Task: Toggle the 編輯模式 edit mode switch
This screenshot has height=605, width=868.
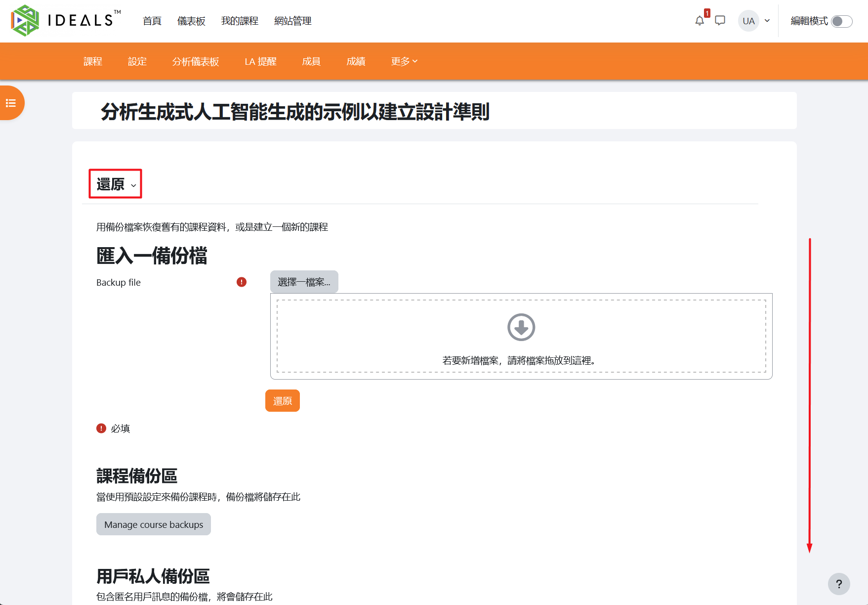Action: [841, 21]
